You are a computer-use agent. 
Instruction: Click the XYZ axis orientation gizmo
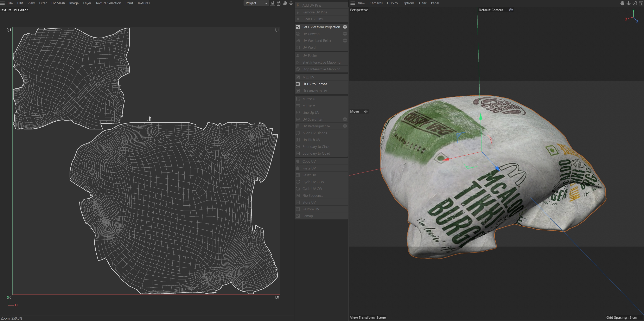tap(633, 17)
